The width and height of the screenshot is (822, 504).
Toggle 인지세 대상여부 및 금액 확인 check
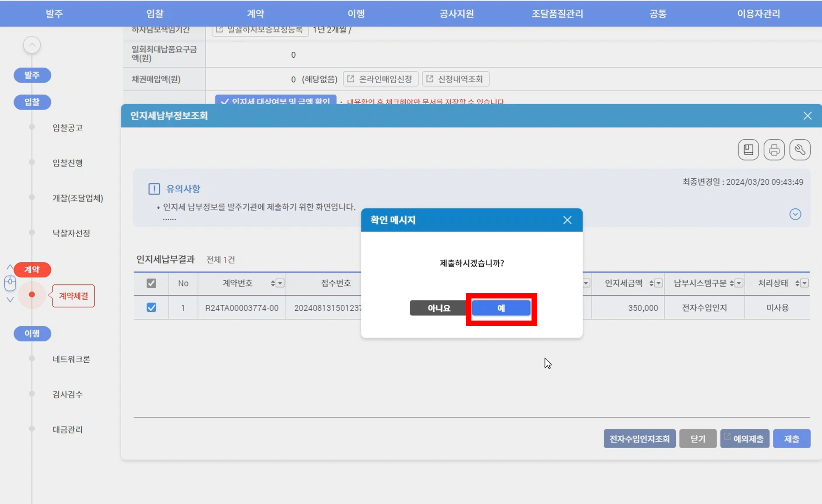pyautogui.click(x=276, y=100)
